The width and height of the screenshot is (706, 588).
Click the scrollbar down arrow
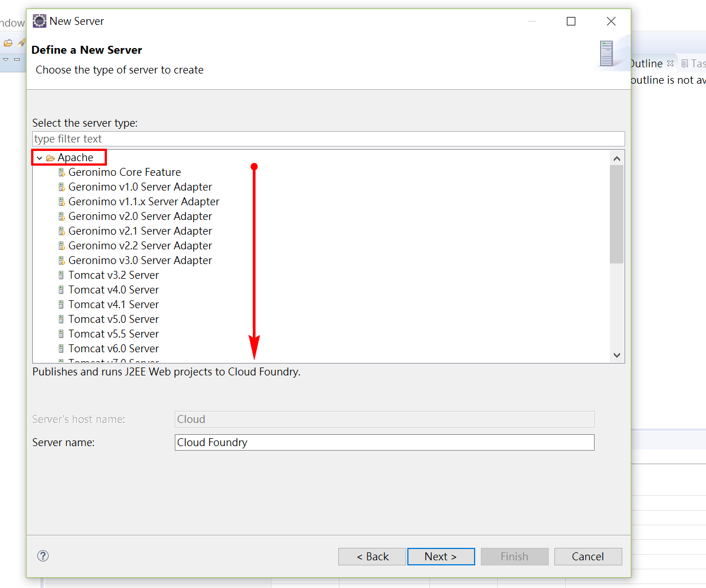tap(617, 355)
